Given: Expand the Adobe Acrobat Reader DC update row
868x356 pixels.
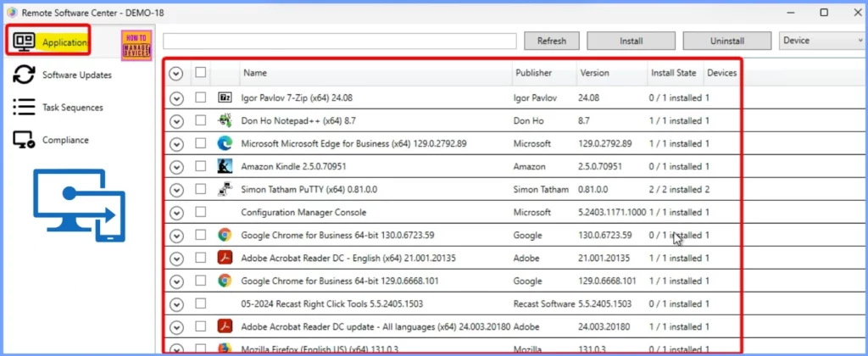Looking at the screenshot, I should point(176,328).
